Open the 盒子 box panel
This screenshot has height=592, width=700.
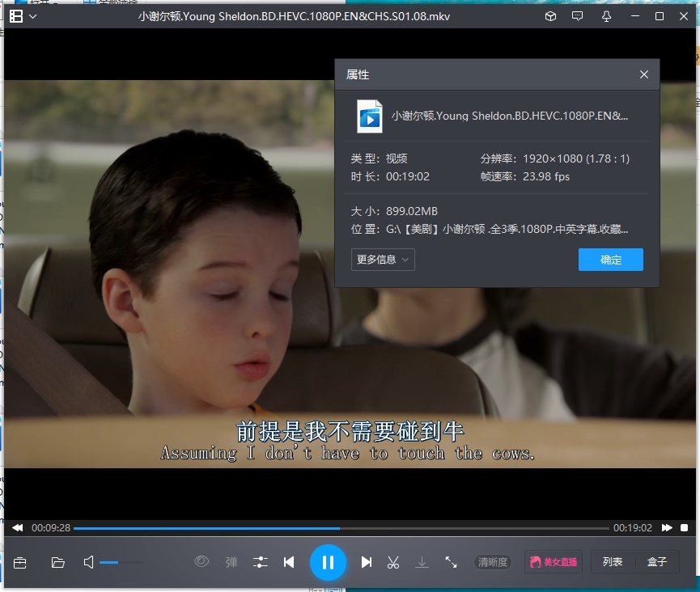click(656, 562)
